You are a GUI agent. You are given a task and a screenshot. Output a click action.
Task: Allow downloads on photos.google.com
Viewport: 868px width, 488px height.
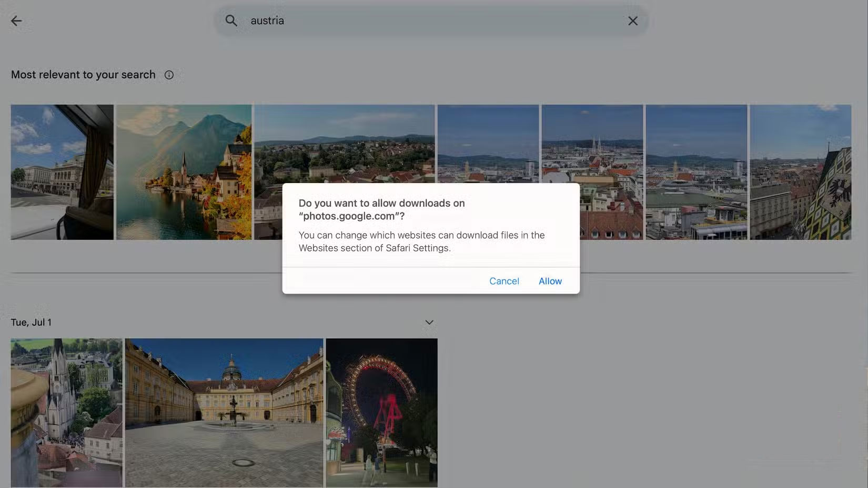[x=550, y=281]
